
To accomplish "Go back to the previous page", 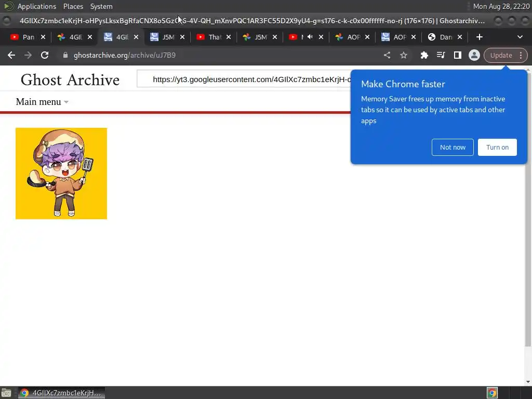I will click(x=11, y=55).
